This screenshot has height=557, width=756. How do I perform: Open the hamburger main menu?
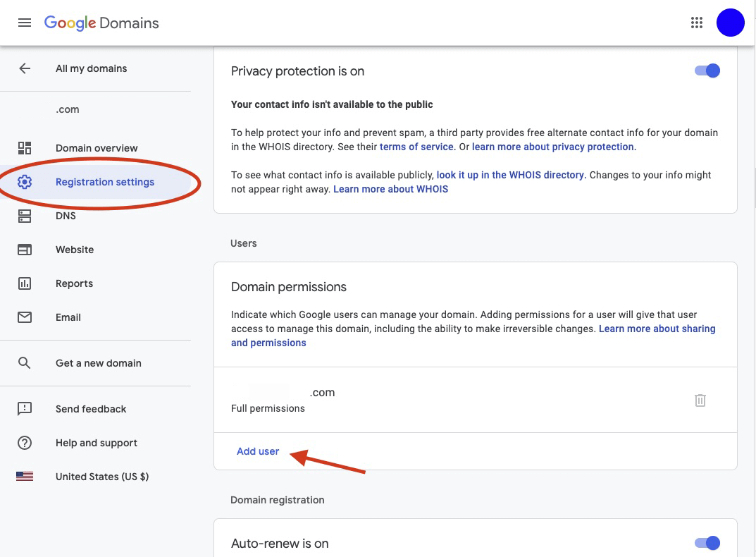[25, 23]
